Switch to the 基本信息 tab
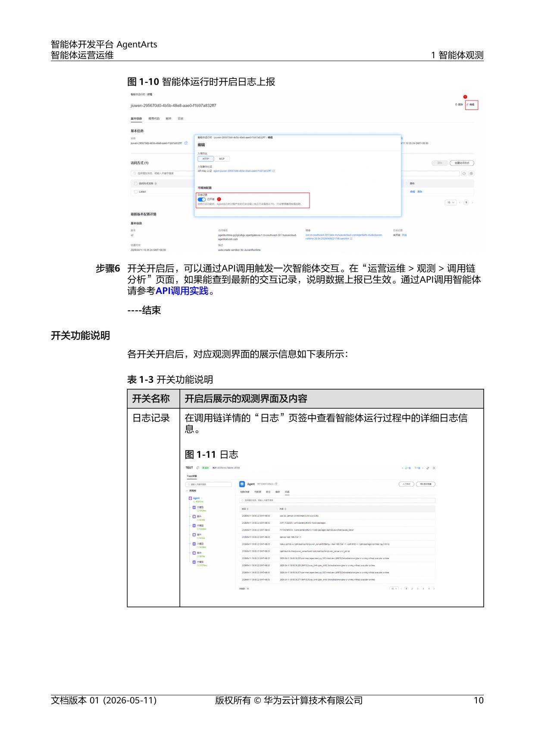535x756 pixels. (136, 119)
